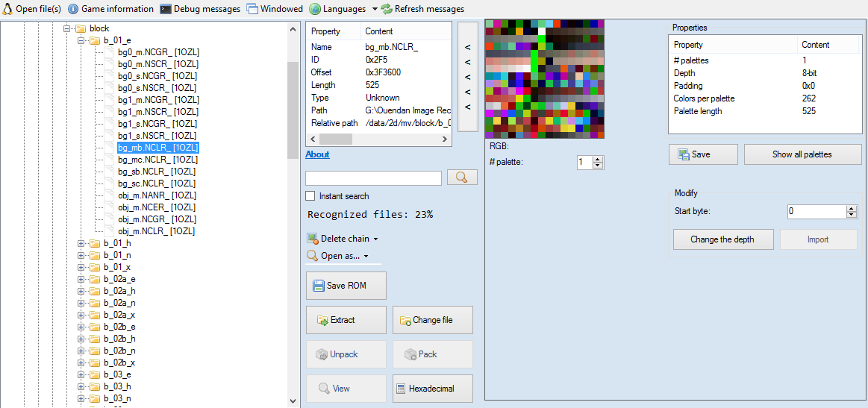Click the Show all palettes button
The width and height of the screenshot is (868, 408).
[x=802, y=154]
